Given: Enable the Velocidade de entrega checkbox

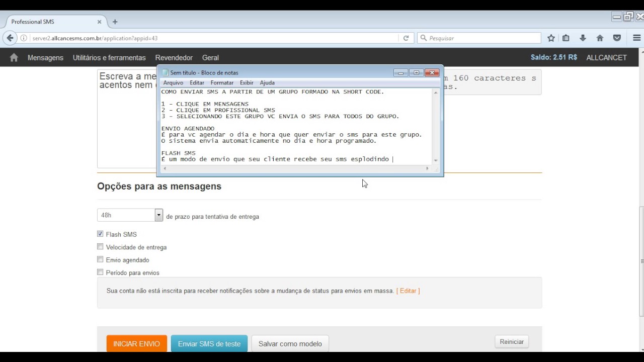Looking at the screenshot, I should click(x=100, y=246).
